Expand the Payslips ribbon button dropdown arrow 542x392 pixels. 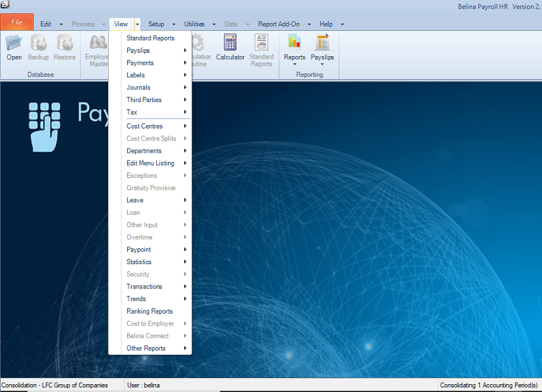(x=322, y=65)
